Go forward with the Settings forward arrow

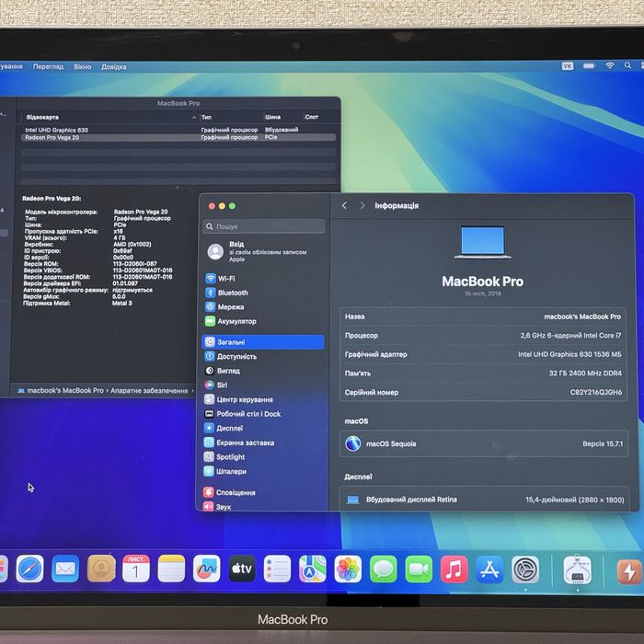click(x=362, y=205)
